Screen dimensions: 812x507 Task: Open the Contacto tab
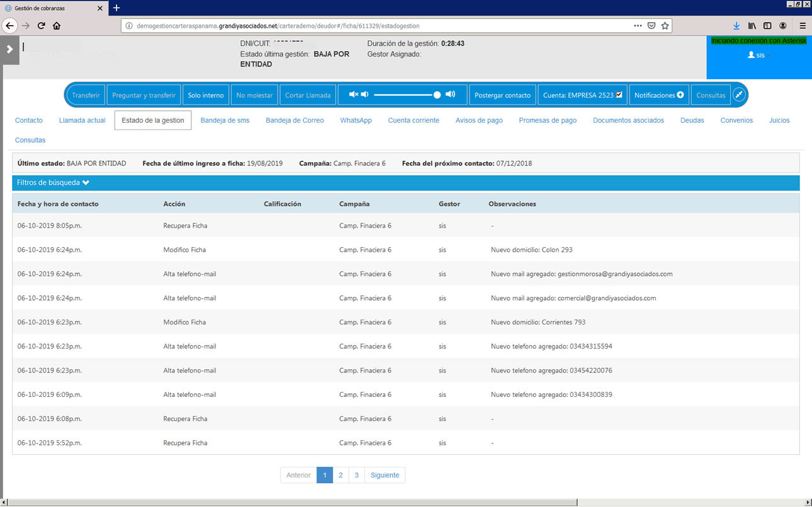[x=29, y=120]
